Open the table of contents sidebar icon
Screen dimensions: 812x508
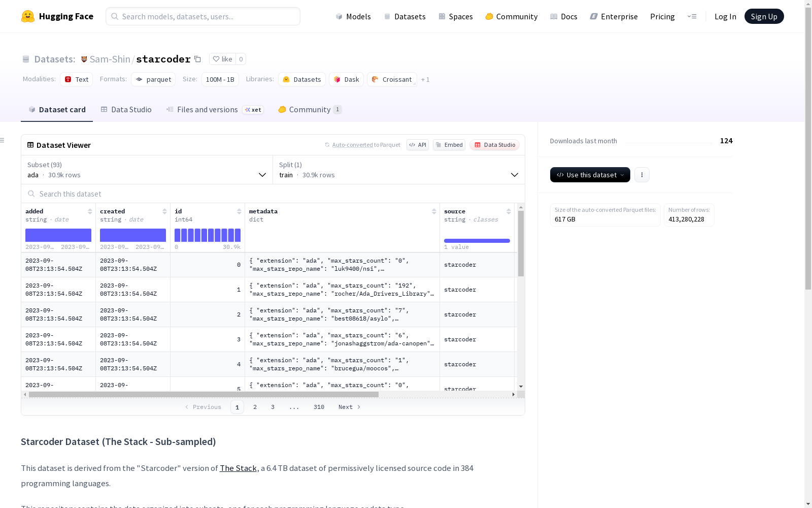click(3, 140)
